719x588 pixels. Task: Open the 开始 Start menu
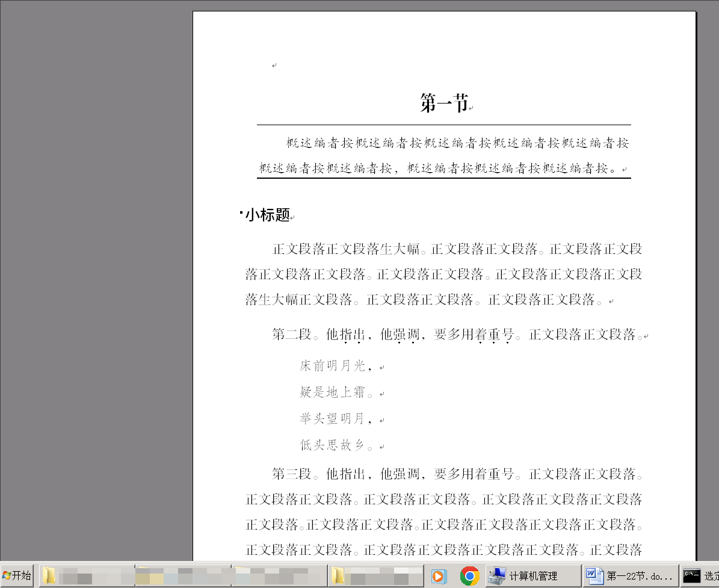tap(17, 576)
